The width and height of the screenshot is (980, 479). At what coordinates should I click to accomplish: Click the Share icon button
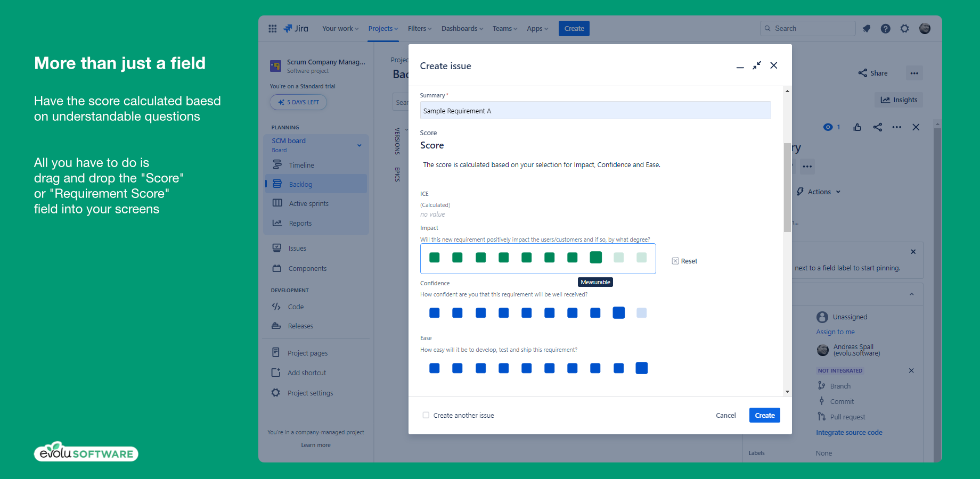click(x=872, y=73)
